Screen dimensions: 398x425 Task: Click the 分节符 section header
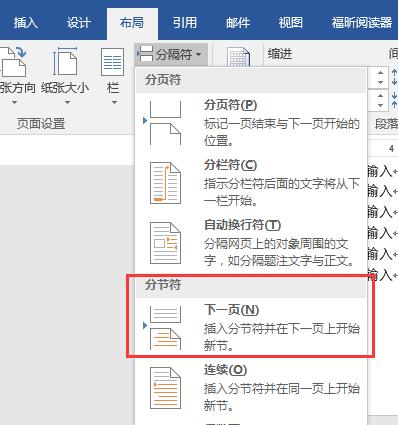(251, 285)
